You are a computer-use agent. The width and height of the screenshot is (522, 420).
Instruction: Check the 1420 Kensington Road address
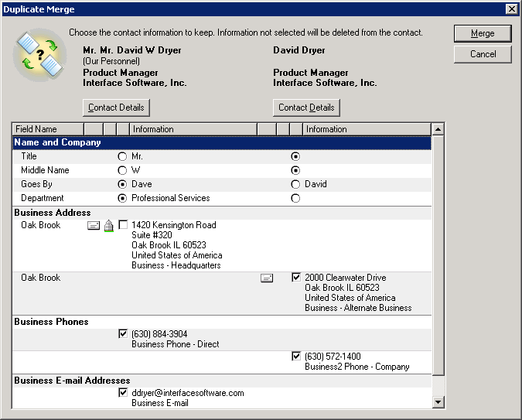123,225
